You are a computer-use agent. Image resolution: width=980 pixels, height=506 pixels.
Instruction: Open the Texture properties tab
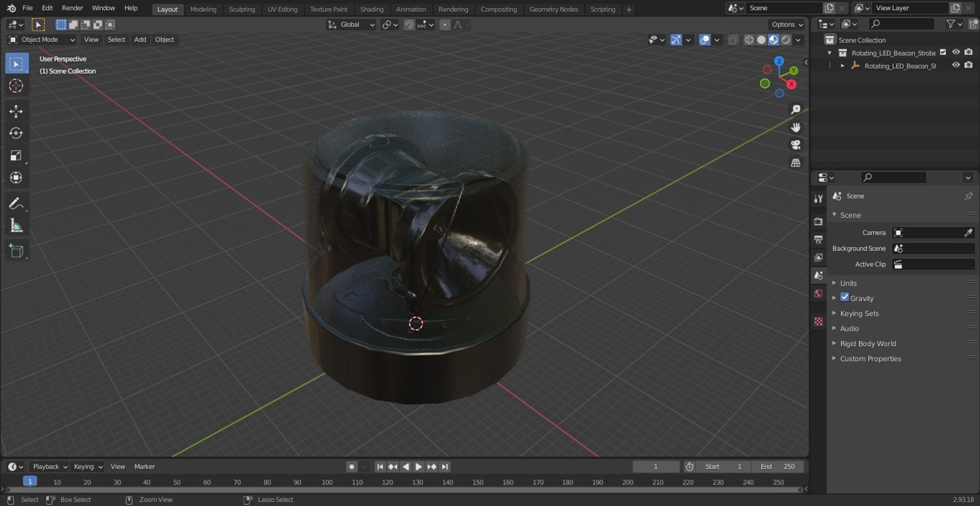click(x=819, y=321)
